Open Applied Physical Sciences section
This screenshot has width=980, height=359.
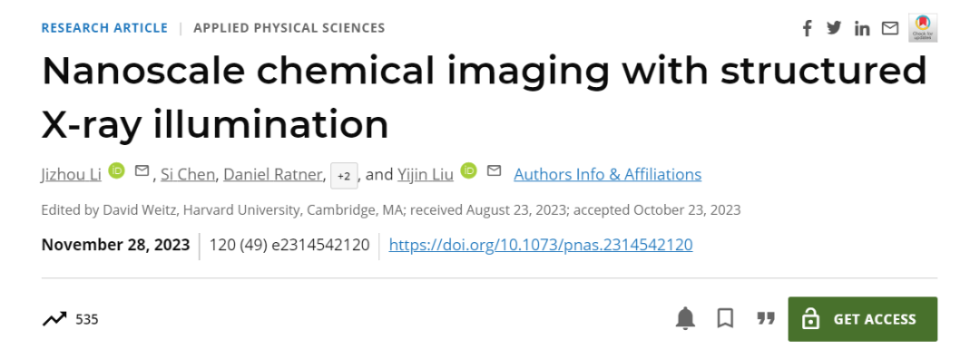coord(289,28)
